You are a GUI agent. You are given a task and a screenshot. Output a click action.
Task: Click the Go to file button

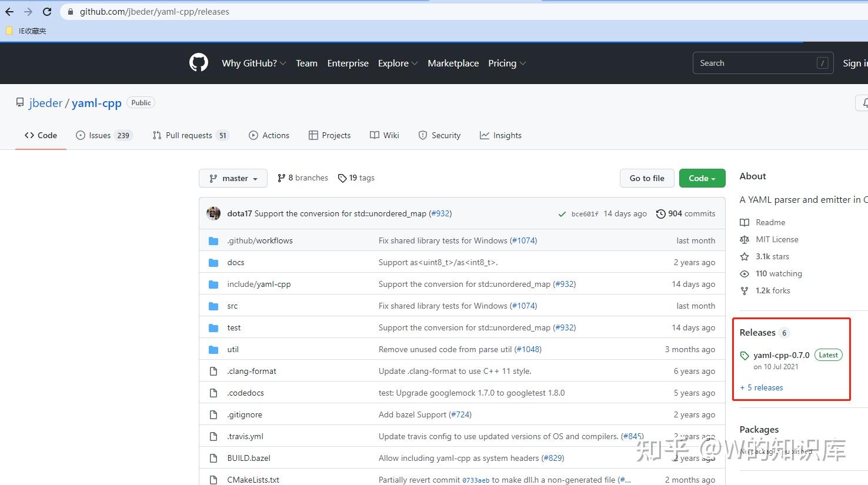tap(647, 178)
